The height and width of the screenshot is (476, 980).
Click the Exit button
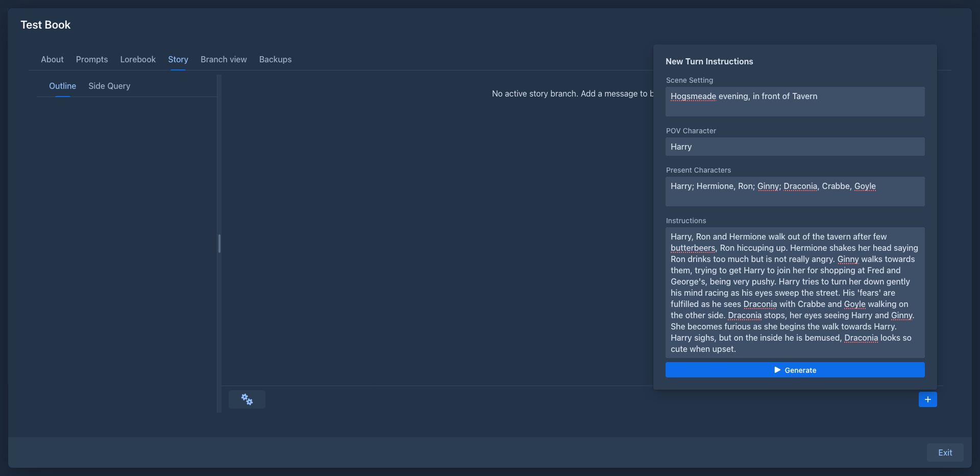(945, 453)
